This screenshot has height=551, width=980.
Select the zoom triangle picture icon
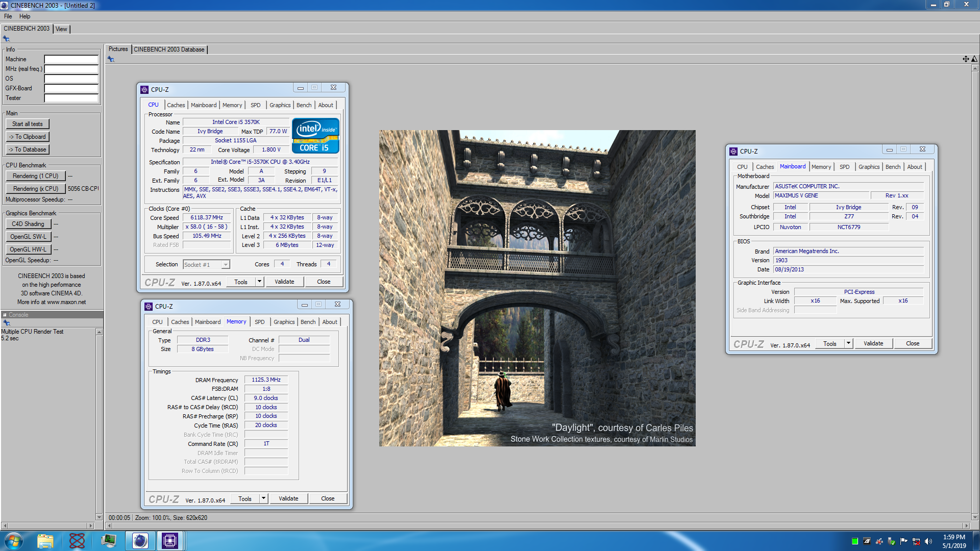point(974,59)
